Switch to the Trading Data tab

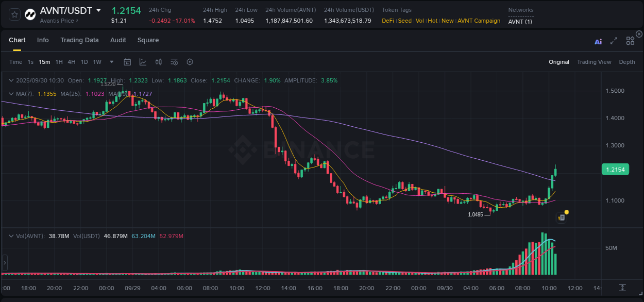point(79,40)
